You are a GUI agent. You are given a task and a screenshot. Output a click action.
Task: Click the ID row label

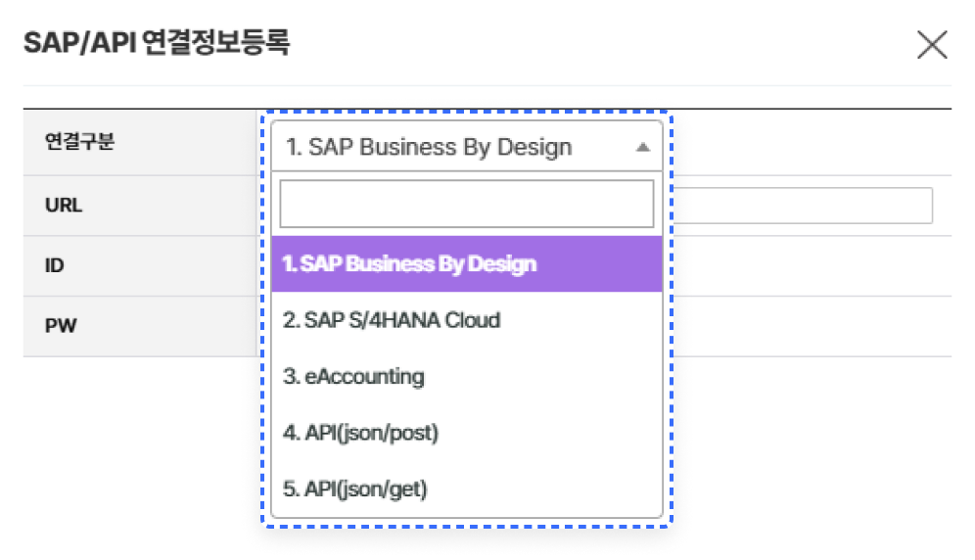tap(54, 265)
